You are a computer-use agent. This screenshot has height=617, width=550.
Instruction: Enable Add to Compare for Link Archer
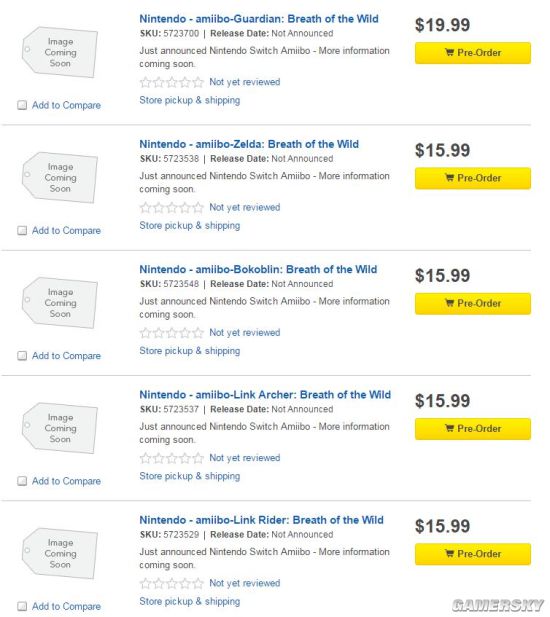(22, 481)
